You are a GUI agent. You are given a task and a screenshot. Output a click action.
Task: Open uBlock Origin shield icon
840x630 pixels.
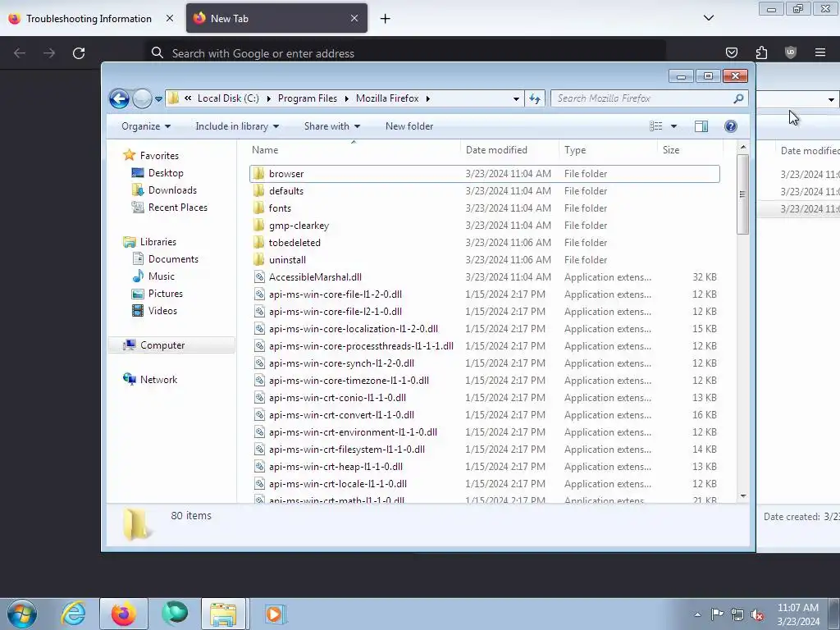coord(791,52)
